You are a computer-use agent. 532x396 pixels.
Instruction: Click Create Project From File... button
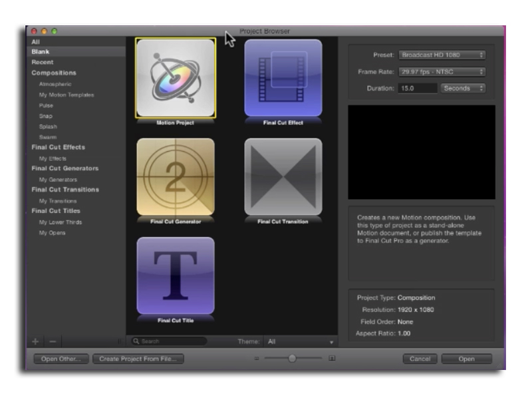[x=138, y=359]
